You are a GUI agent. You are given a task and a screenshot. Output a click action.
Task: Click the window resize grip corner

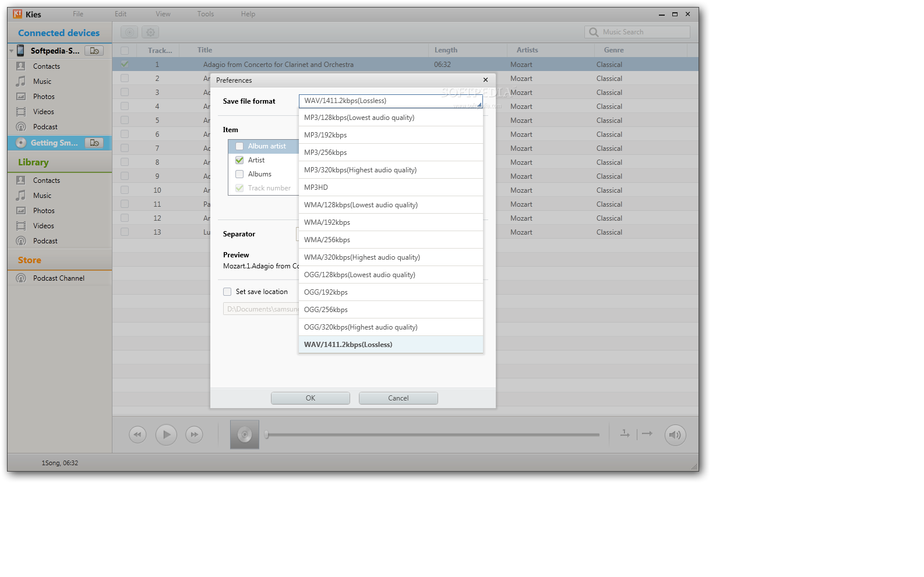694,467
